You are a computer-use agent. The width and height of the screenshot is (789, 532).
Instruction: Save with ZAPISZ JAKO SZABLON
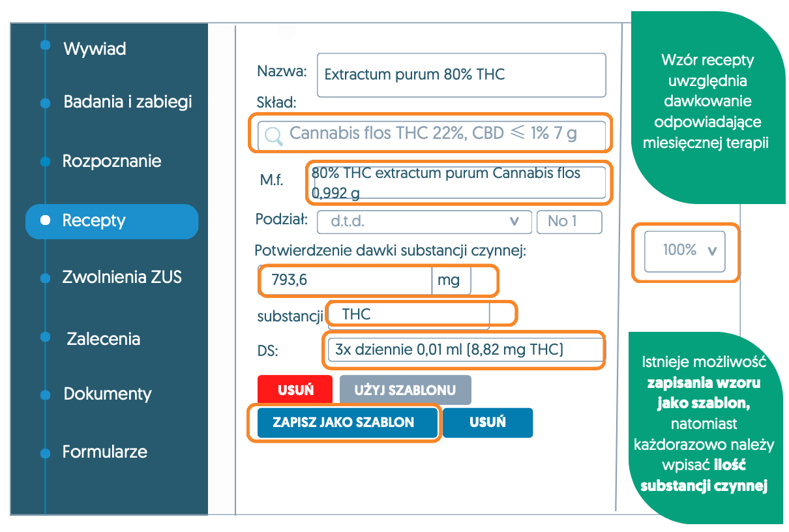344,422
